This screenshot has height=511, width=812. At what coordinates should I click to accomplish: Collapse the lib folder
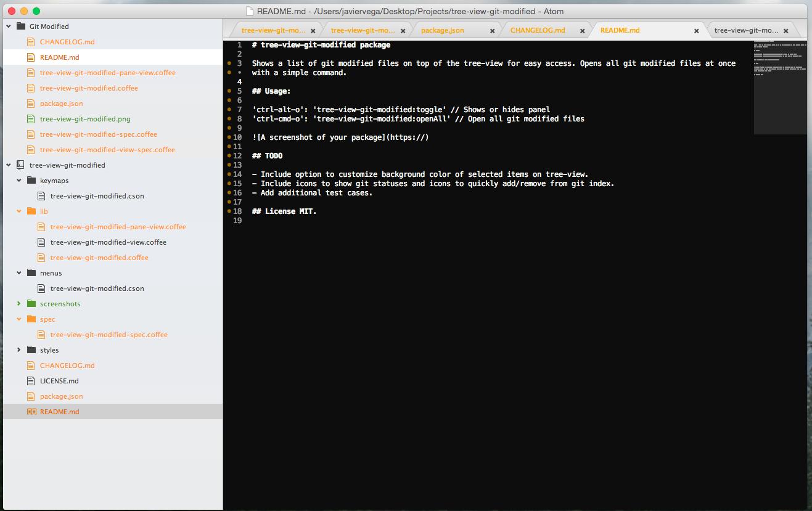coord(19,211)
